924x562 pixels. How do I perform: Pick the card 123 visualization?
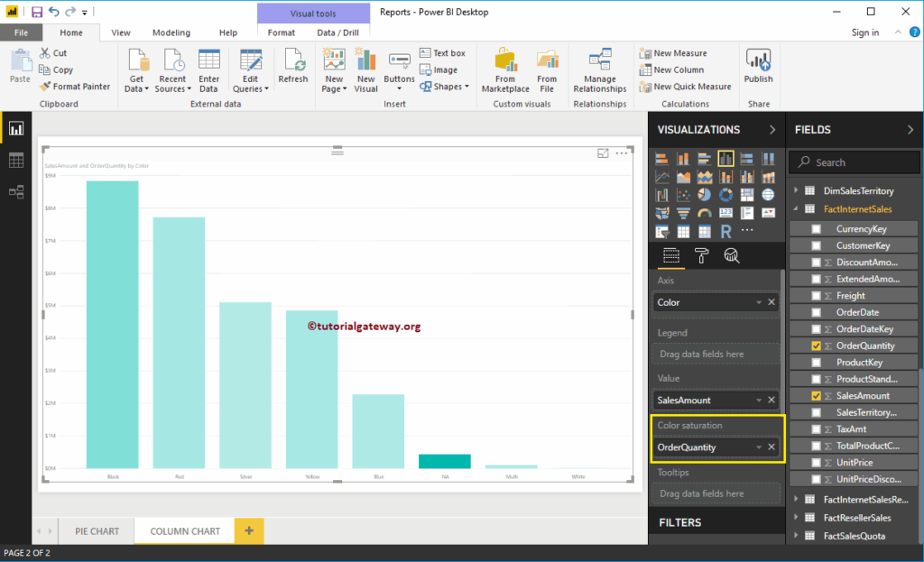[725, 213]
